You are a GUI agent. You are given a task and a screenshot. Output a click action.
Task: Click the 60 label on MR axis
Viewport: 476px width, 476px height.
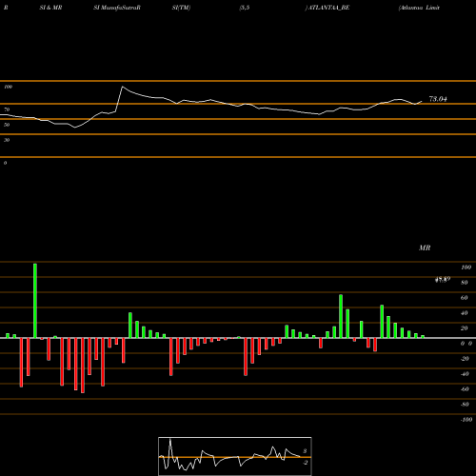tap(465, 298)
